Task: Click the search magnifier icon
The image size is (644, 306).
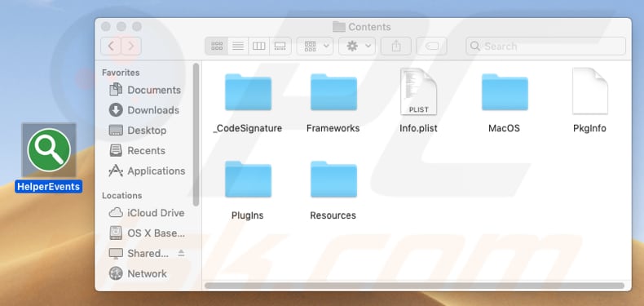Action: (x=475, y=46)
